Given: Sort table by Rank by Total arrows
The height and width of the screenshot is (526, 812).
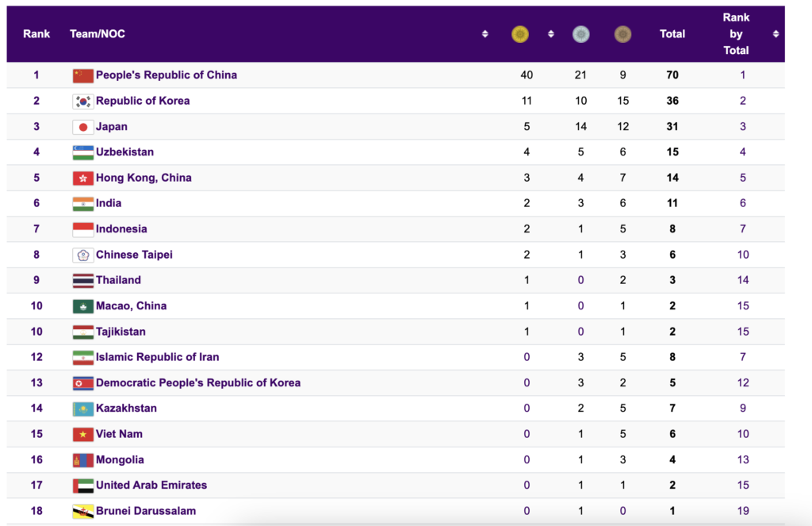Looking at the screenshot, I should coord(776,34).
